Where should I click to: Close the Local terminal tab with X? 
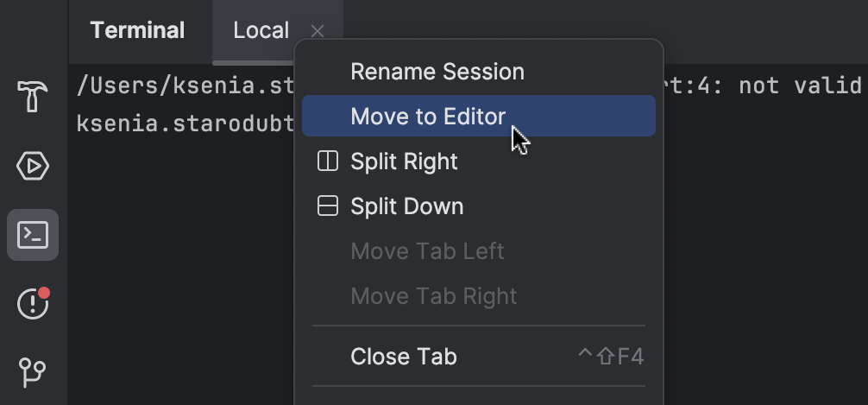coord(318,32)
